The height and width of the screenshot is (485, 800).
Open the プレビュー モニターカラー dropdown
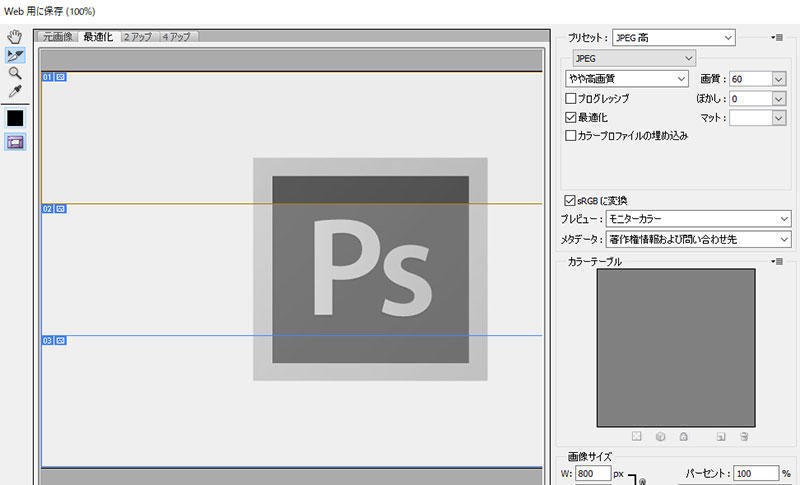[x=698, y=219]
